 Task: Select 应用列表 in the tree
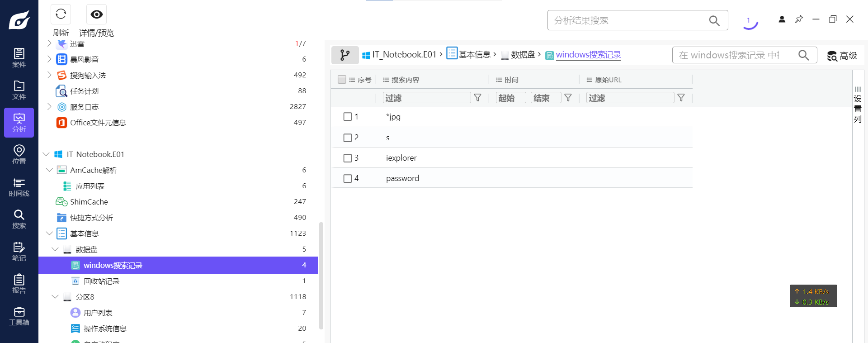pos(90,186)
